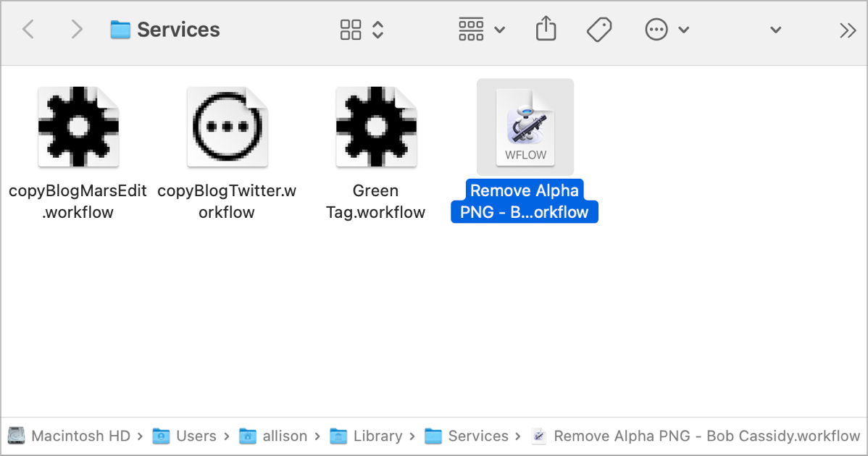Image resolution: width=868 pixels, height=456 pixels.
Task: Select the highlighted Remove Alpha PNG filename label
Action: coord(525,201)
